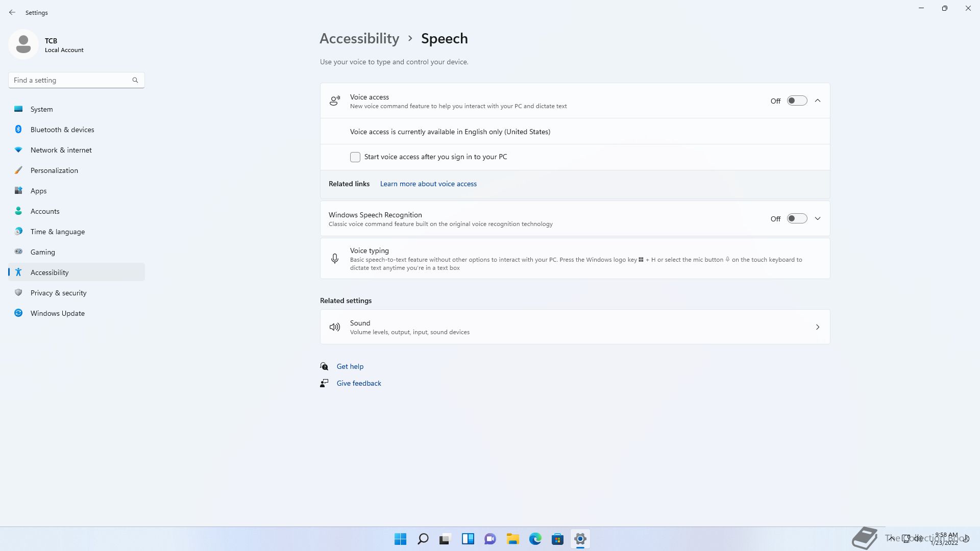Open Learn more about voice access link
The width and height of the screenshot is (980, 551).
click(x=428, y=184)
